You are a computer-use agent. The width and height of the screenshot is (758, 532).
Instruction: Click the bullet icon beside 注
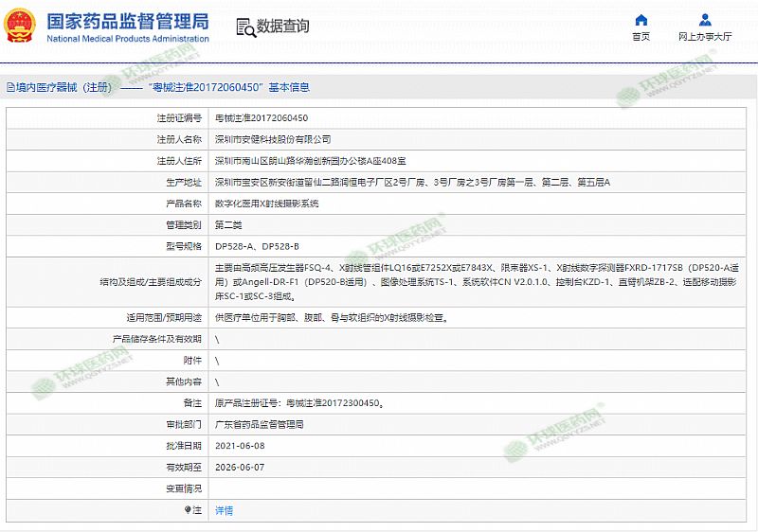point(187,510)
